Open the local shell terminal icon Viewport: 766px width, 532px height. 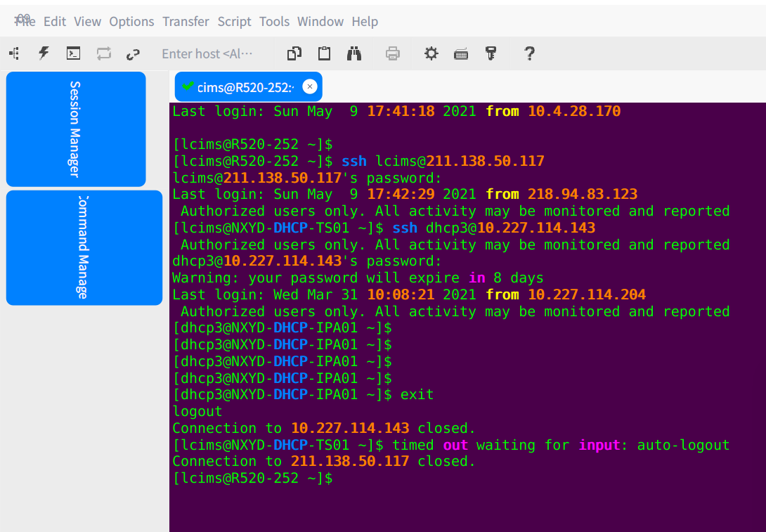click(73, 53)
